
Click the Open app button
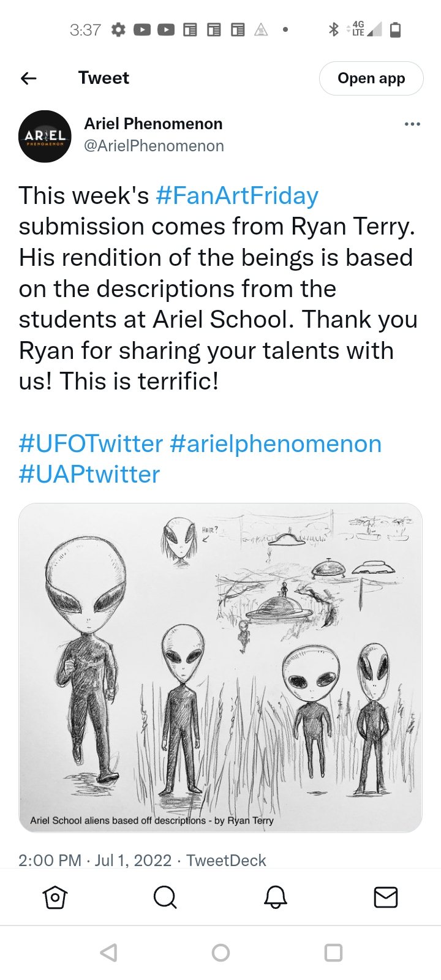coord(371,78)
